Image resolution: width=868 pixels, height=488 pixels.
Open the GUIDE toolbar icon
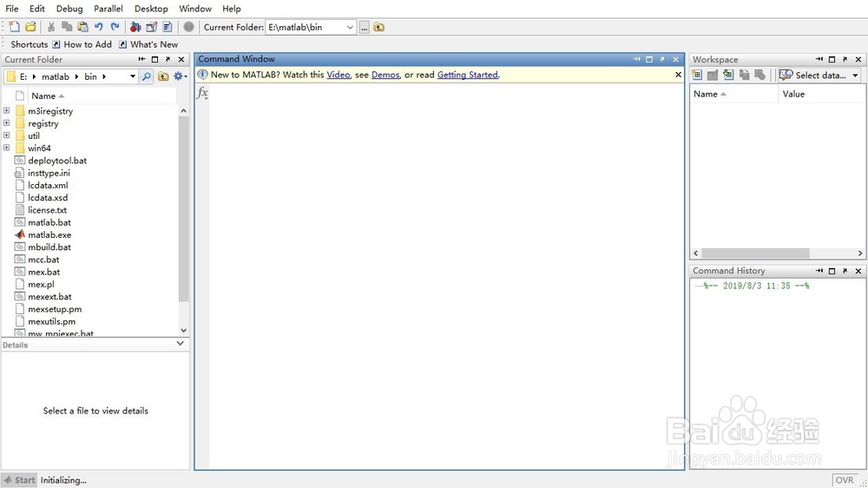pos(151,27)
